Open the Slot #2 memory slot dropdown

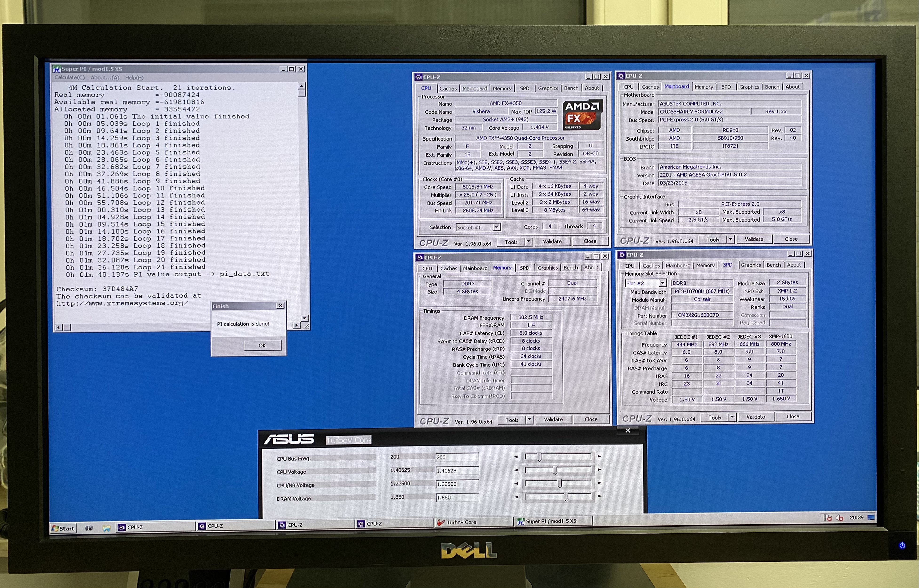(662, 283)
